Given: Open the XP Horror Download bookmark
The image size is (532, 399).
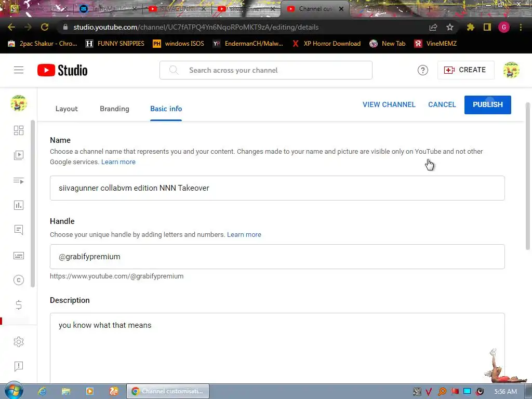Looking at the screenshot, I should coord(326,44).
